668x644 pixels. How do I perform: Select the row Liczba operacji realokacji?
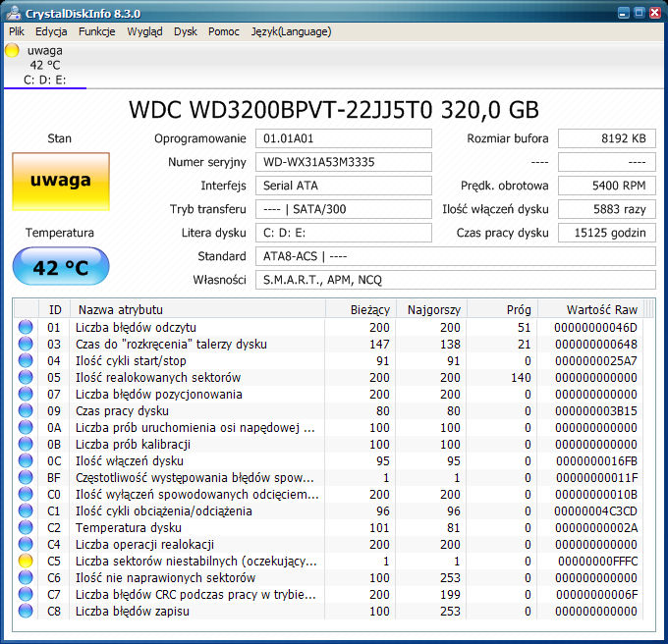click(328, 544)
